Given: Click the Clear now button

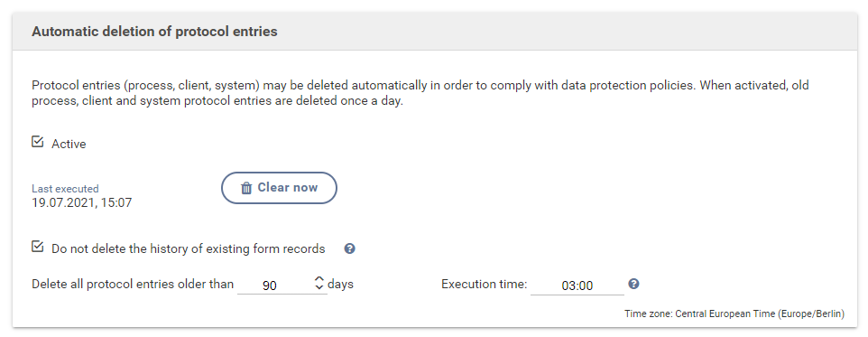Looking at the screenshot, I should (279, 188).
